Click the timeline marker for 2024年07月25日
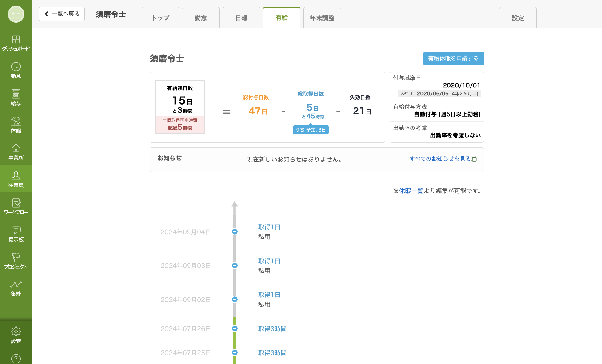 click(x=235, y=353)
